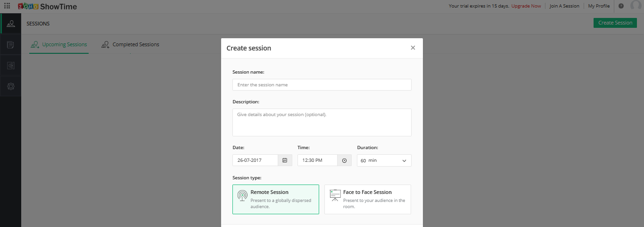The image size is (644, 227).
Task: Select the Remote Session type
Action: (276, 199)
